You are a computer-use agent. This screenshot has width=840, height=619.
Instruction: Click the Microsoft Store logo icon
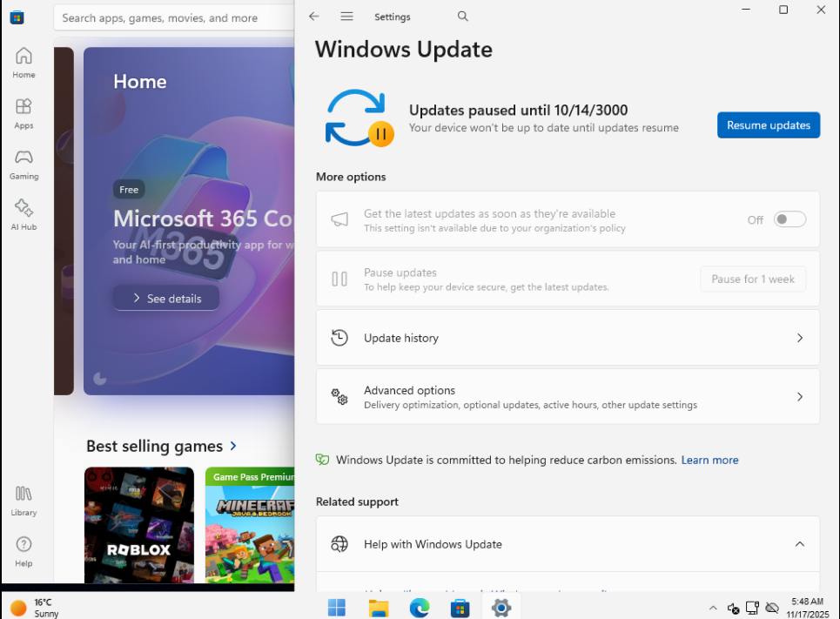pyautogui.click(x=17, y=17)
